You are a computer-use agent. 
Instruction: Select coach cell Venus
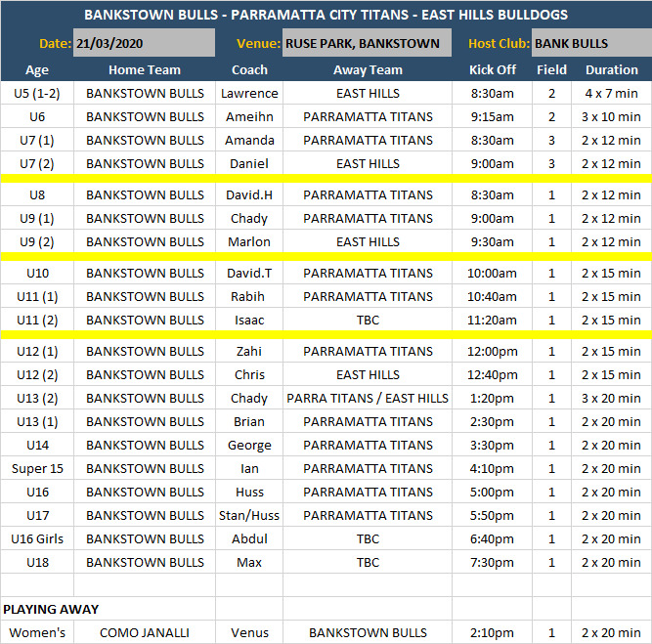point(249,633)
